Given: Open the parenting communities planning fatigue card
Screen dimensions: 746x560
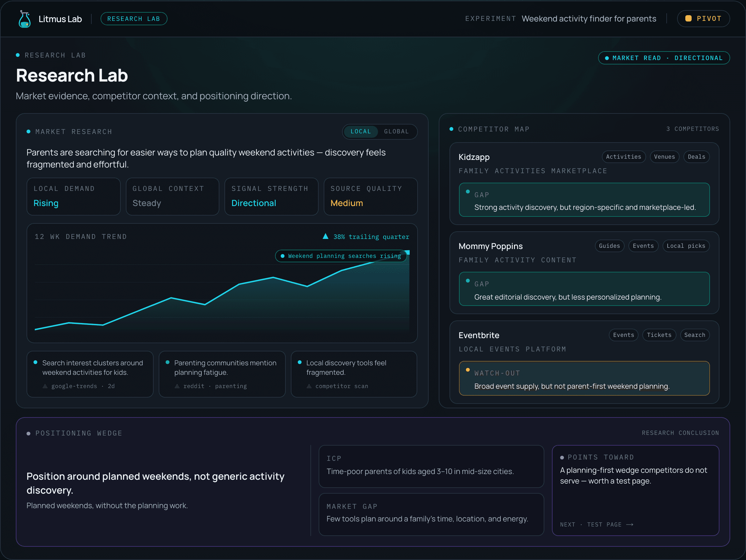Looking at the screenshot, I should (x=222, y=374).
